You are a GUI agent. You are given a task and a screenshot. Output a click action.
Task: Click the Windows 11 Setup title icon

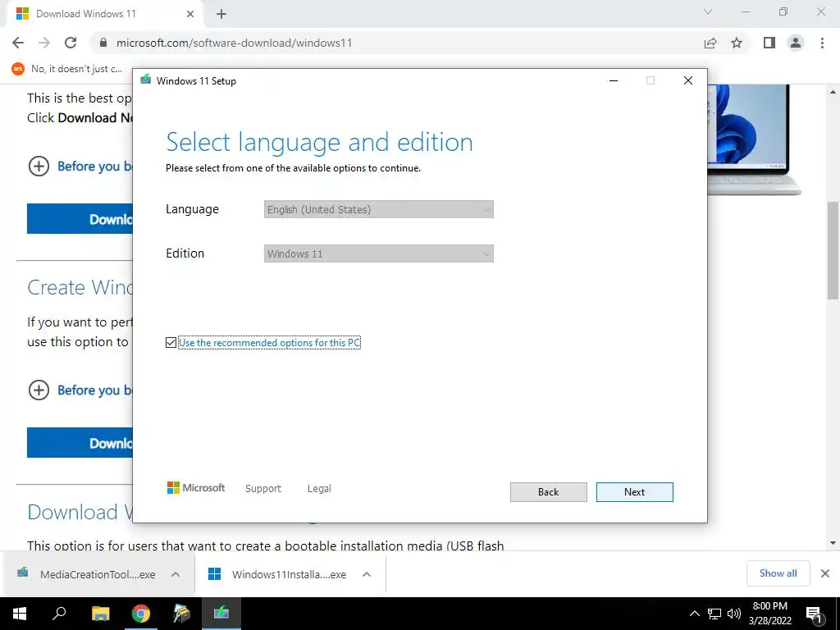point(146,80)
